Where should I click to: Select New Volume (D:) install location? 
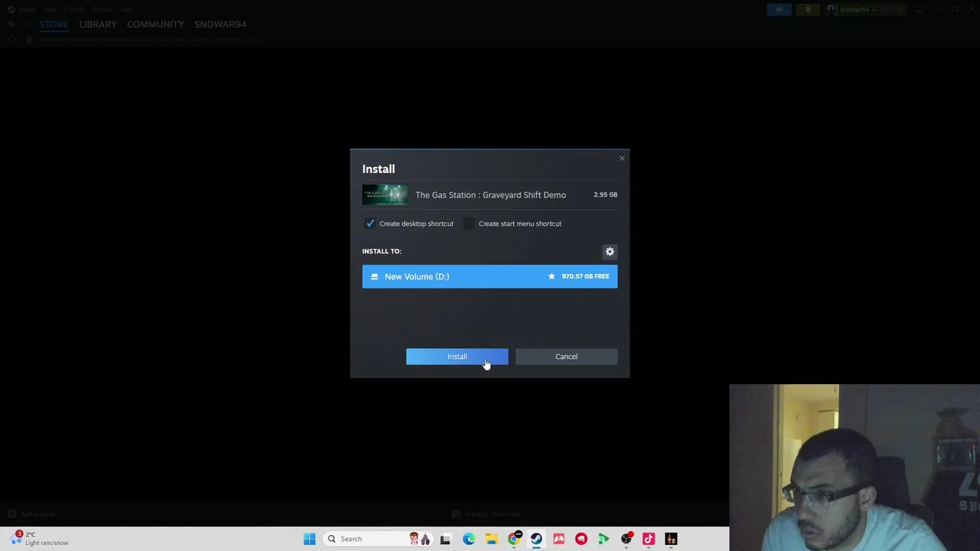point(490,276)
